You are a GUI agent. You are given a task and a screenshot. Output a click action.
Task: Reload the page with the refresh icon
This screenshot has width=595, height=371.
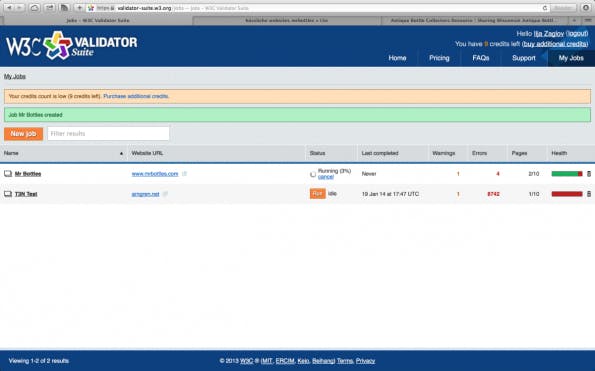tap(545, 8)
